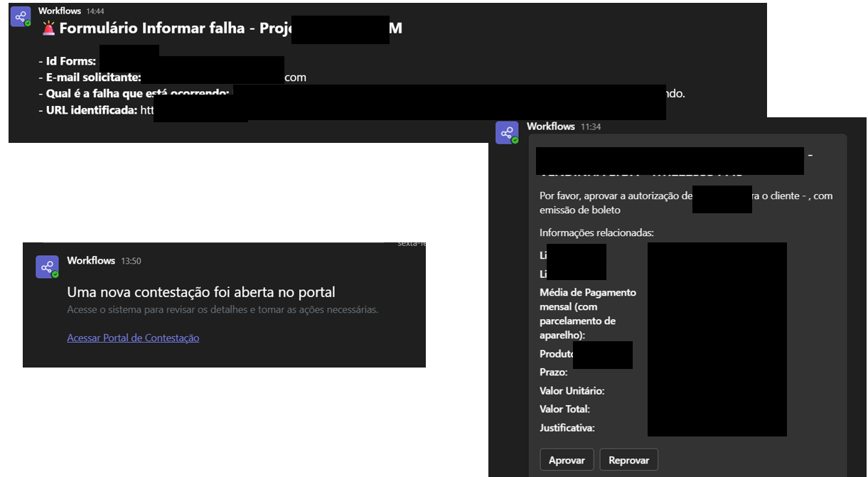Click the green checkmark badge on the top Workflows icon
868x477 pixels.
pos(26,22)
